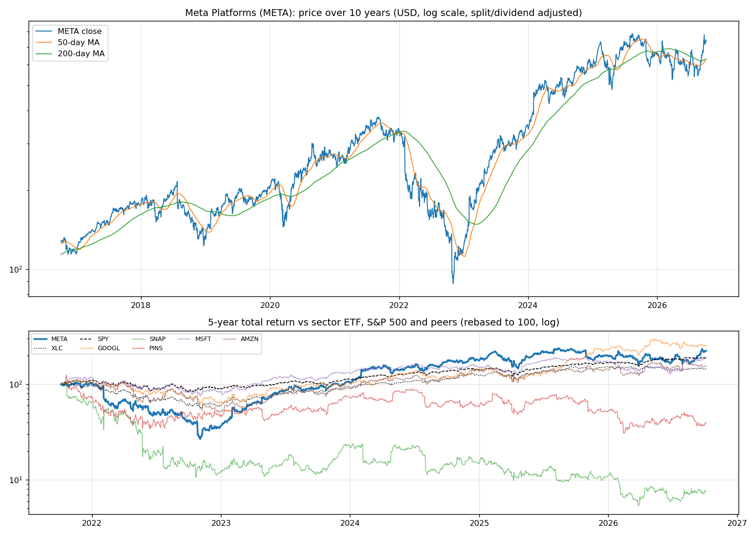Image resolution: width=756 pixels, height=536 pixels.
Task: Click the SNAP entry in bottom legend
Action: [x=148, y=339]
